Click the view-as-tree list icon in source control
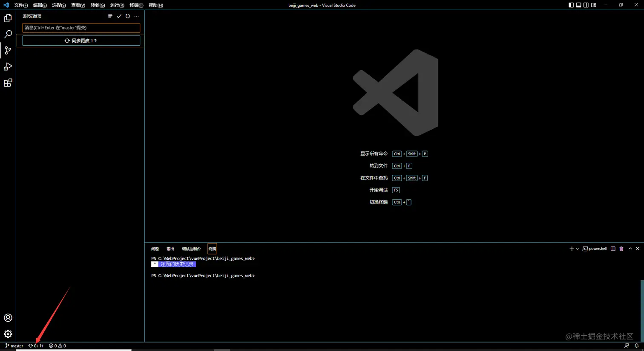This screenshot has height=351, width=644. click(x=110, y=16)
